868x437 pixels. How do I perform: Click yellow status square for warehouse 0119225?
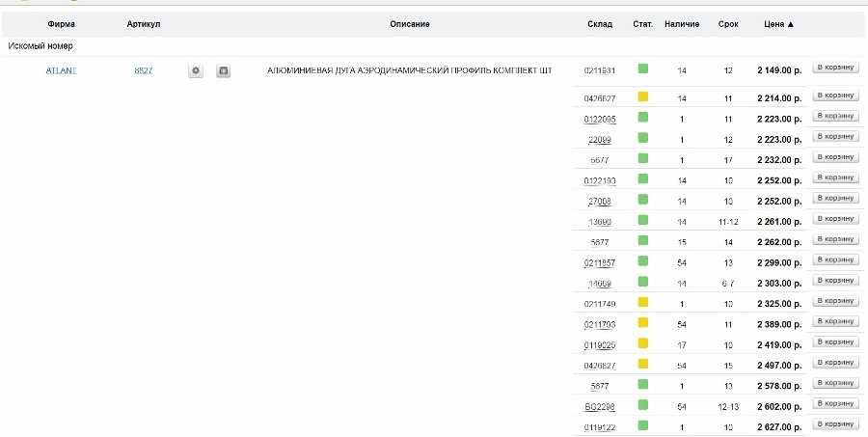(643, 343)
